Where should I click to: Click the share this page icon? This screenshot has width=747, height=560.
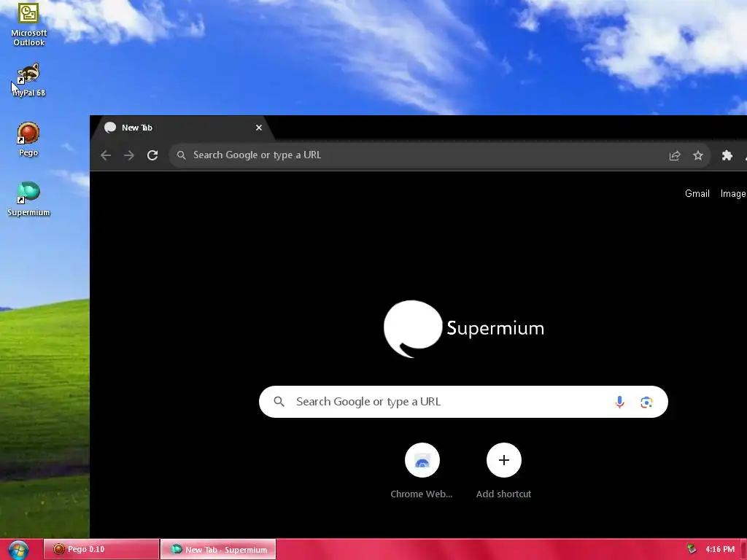point(675,155)
